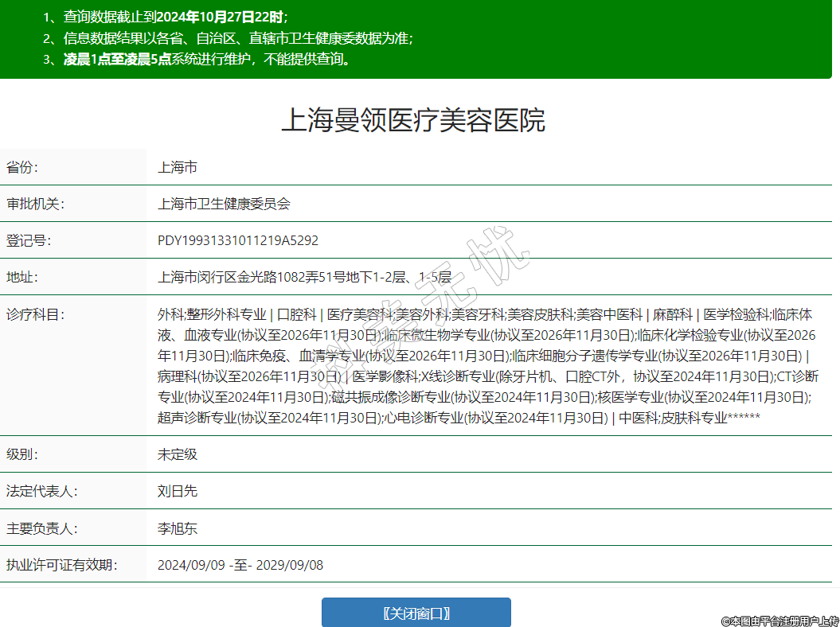
Task: Click the license validity dates 2024/09/09 至 2029/09/08
Action: click(240, 565)
